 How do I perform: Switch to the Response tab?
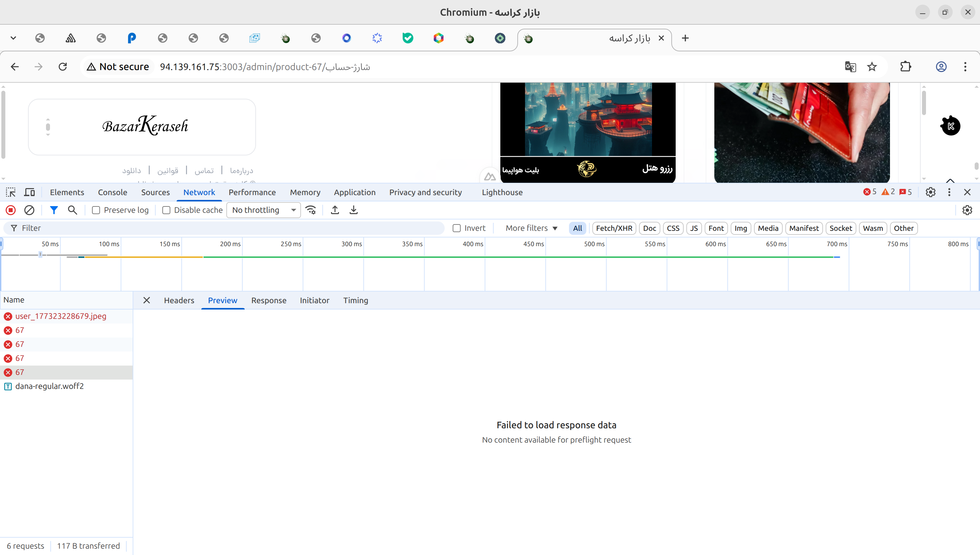[x=269, y=301]
